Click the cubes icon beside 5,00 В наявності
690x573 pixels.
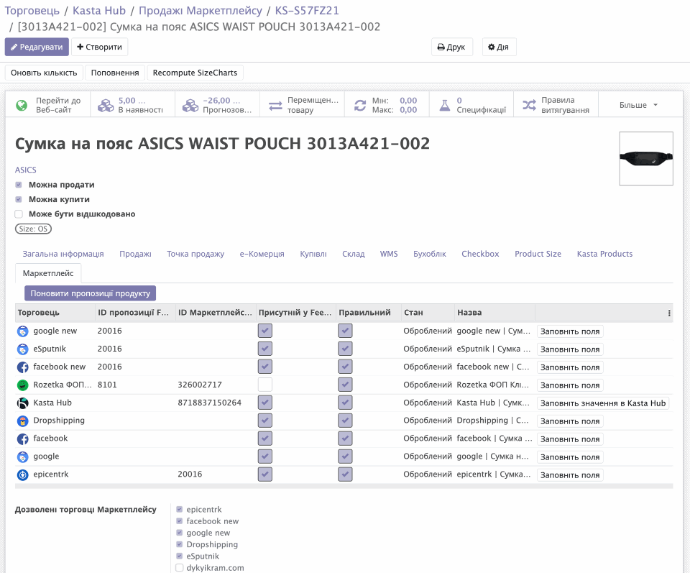click(x=106, y=105)
